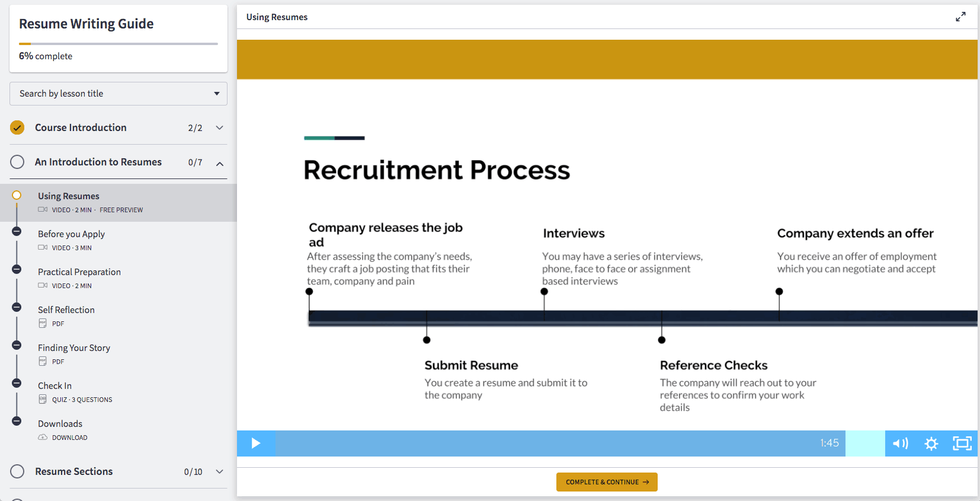Click the QUIZ · 3 QUESTIONS label

point(82,400)
